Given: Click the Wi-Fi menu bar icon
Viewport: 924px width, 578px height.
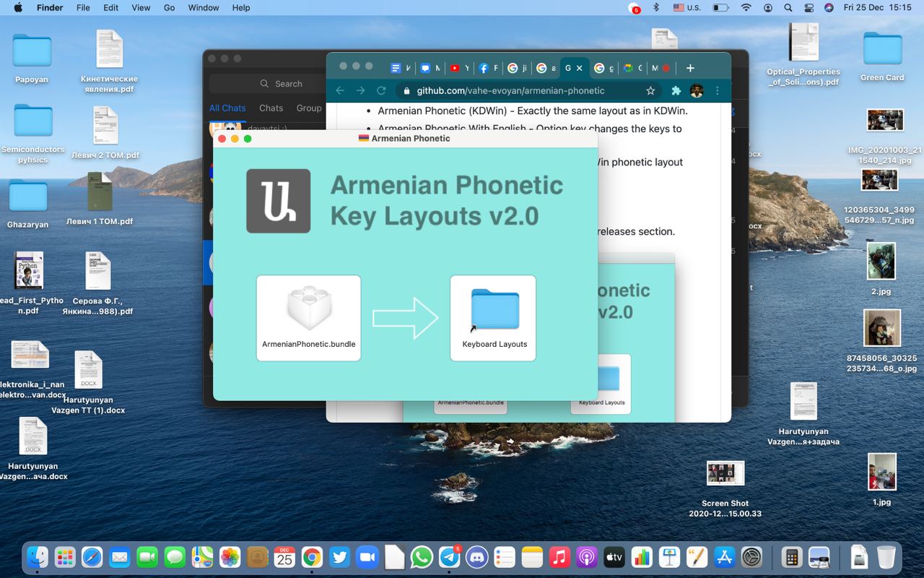Looking at the screenshot, I should pyautogui.click(x=746, y=8).
